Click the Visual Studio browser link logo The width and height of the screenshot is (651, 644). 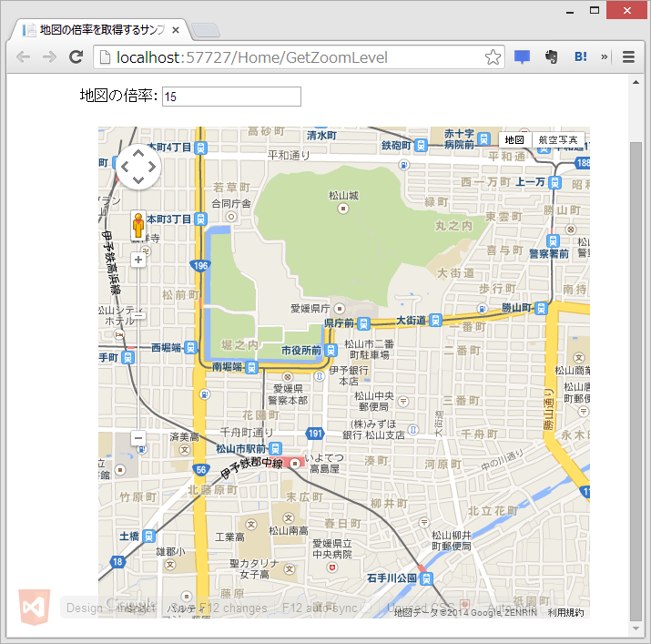(35, 607)
